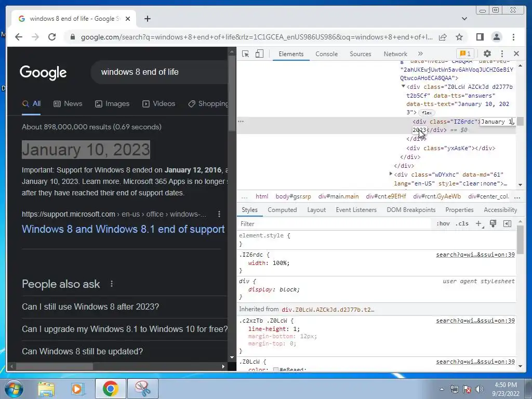This screenshot has height=399, width=532.
Task: Switch to the Sources tab
Action: 361,54
